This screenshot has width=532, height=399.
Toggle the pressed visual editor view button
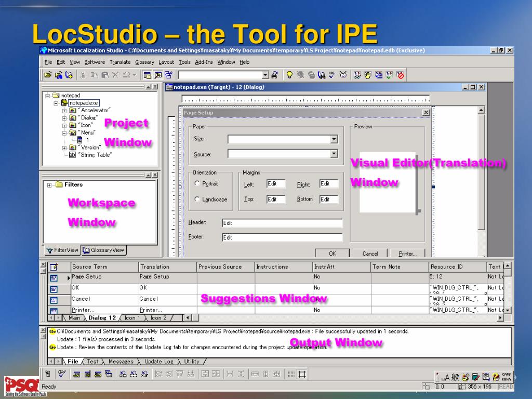pyautogui.click(x=158, y=75)
